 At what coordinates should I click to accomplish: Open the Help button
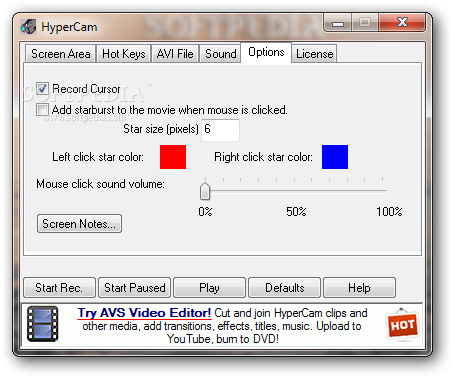(359, 287)
